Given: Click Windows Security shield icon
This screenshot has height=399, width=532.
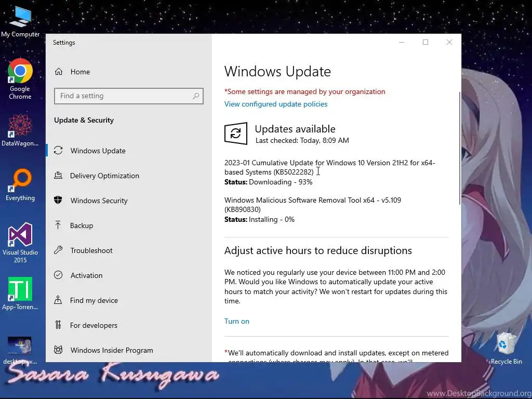Looking at the screenshot, I should coord(58,200).
